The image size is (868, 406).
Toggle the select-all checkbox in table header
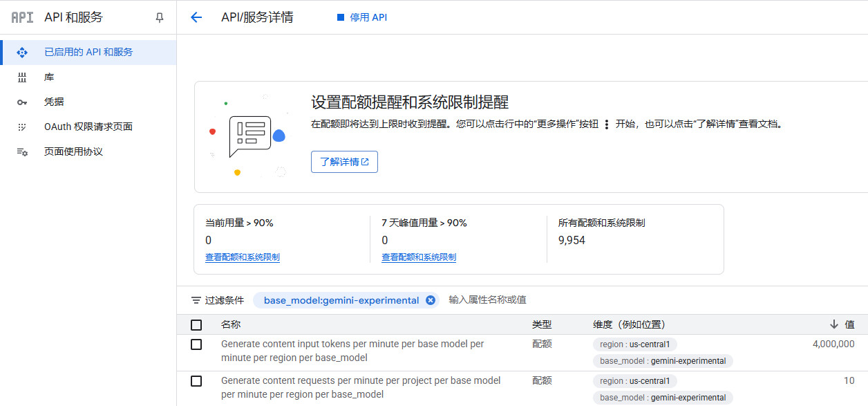[x=196, y=325]
